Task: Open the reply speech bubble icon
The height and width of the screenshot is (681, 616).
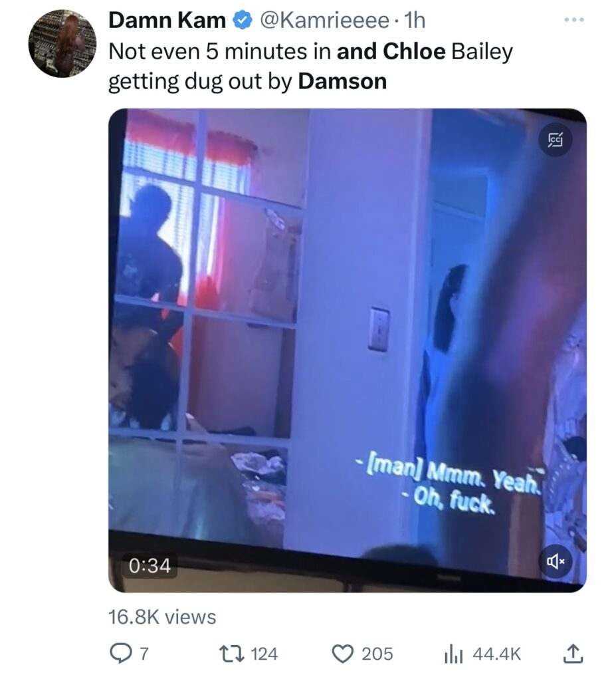Action: [x=120, y=654]
